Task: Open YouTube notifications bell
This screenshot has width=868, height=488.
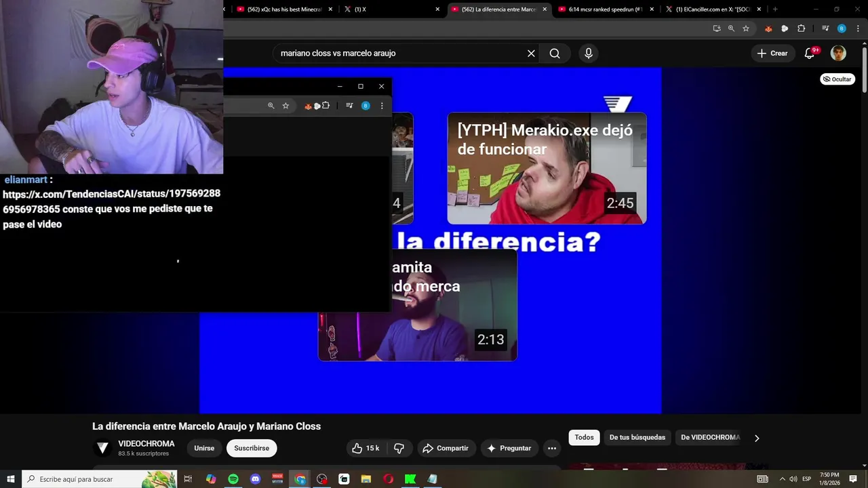Action: tap(810, 53)
